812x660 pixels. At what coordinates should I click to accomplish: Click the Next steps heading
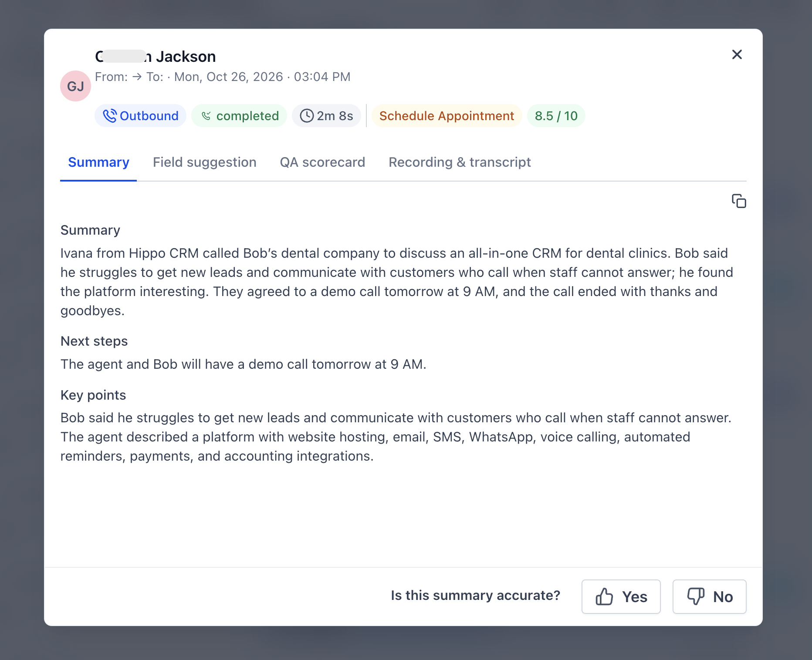tap(94, 341)
